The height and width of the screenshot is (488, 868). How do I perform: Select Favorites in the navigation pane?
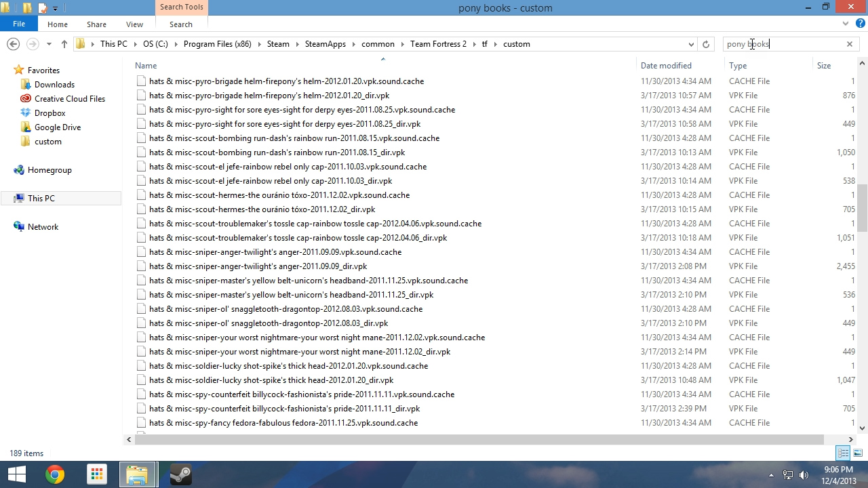[x=43, y=70]
